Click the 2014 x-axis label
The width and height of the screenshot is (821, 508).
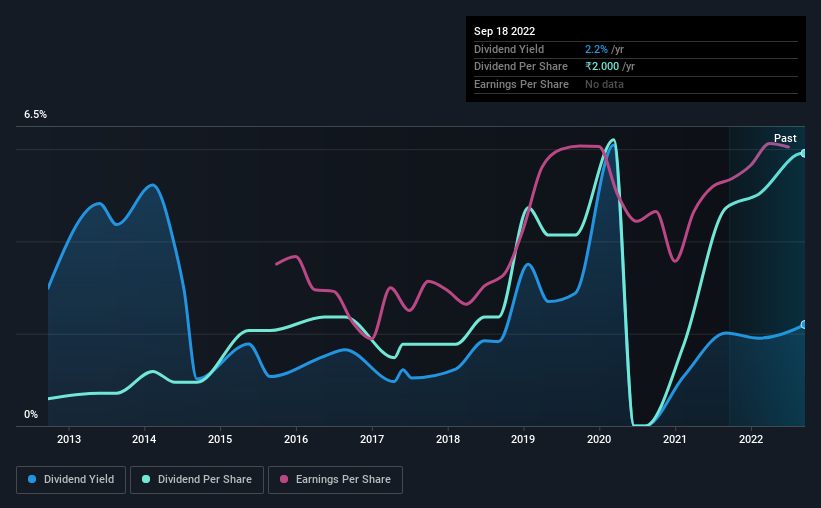[144, 439]
